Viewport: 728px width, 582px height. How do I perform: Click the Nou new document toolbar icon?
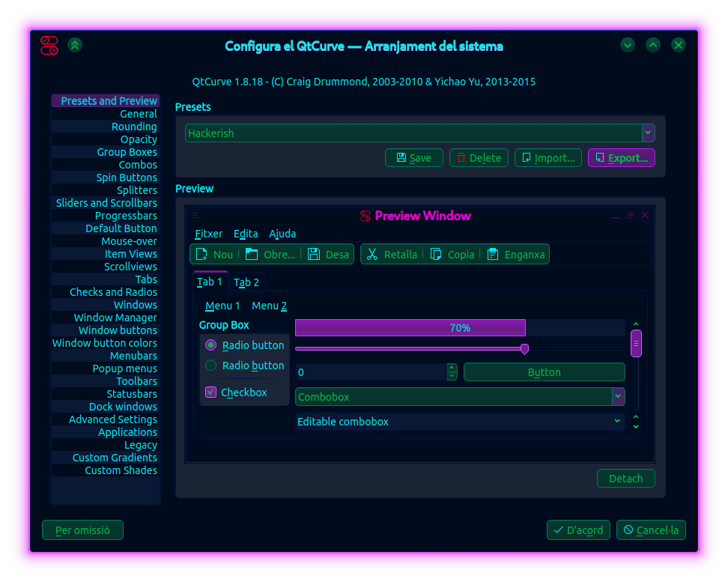pyautogui.click(x=201, y=254)
